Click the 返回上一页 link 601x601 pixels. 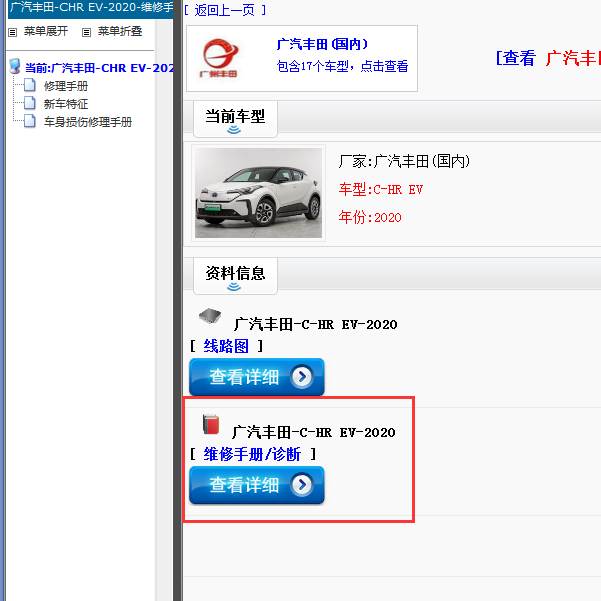pos(225,10)
